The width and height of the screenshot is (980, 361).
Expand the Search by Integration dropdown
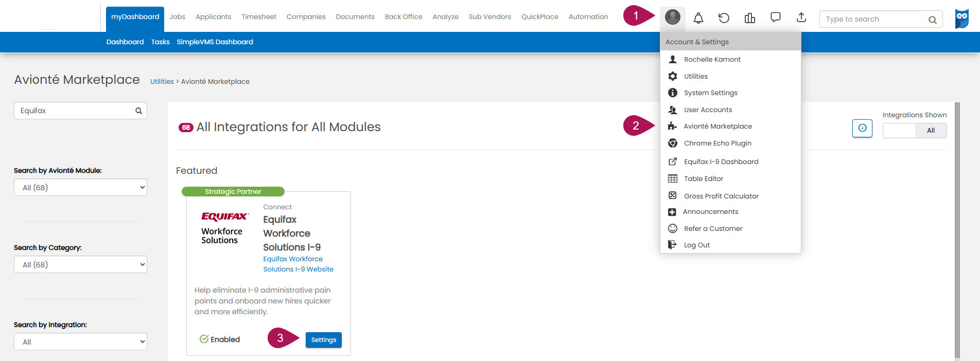(x=80, y=341)
